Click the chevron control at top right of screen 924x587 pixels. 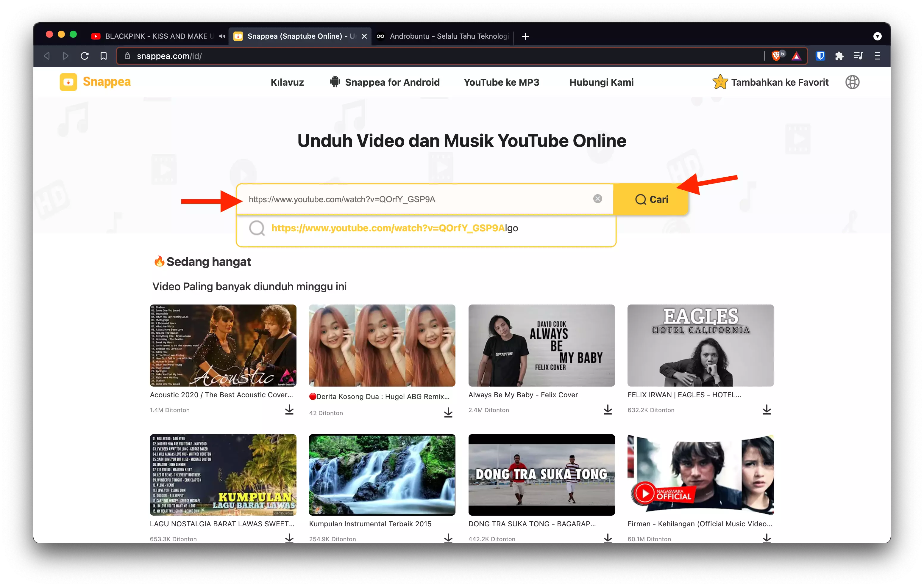[877, 36]
